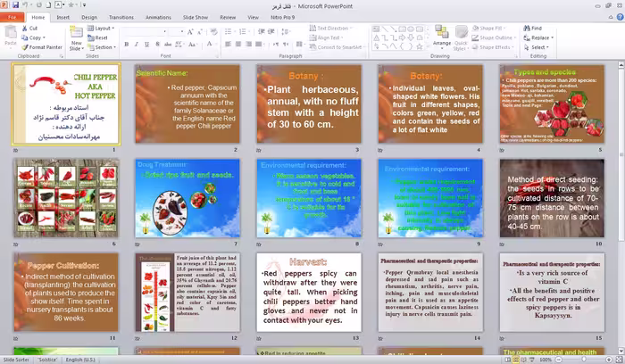
Task: Click the Strikethrough icon
Action: pos(168,45)
